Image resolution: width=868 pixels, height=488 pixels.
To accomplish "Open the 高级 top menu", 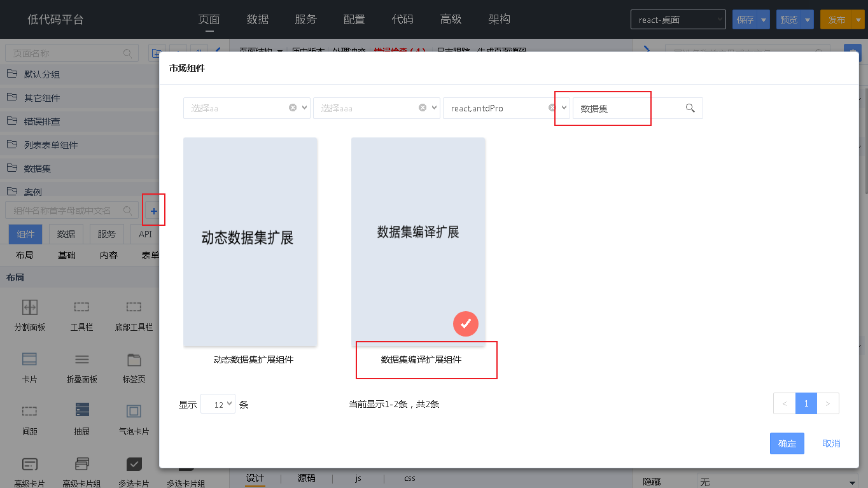I will coord(451,19).
